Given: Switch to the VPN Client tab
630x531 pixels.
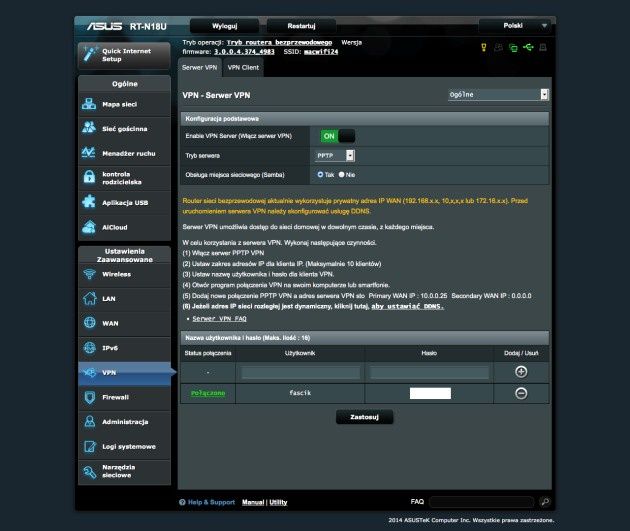Looking at the screenshot, I should pyautogui.click(x=243, y=67).
